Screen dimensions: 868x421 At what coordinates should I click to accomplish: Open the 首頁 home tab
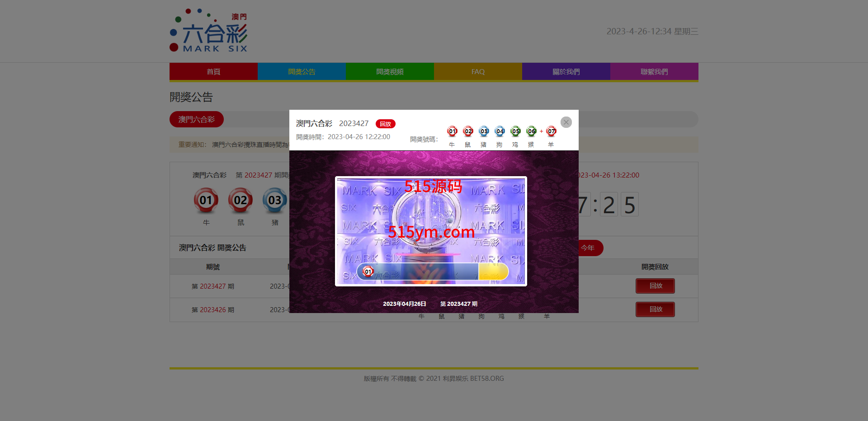pyautogui.click(x=213, y=72)
